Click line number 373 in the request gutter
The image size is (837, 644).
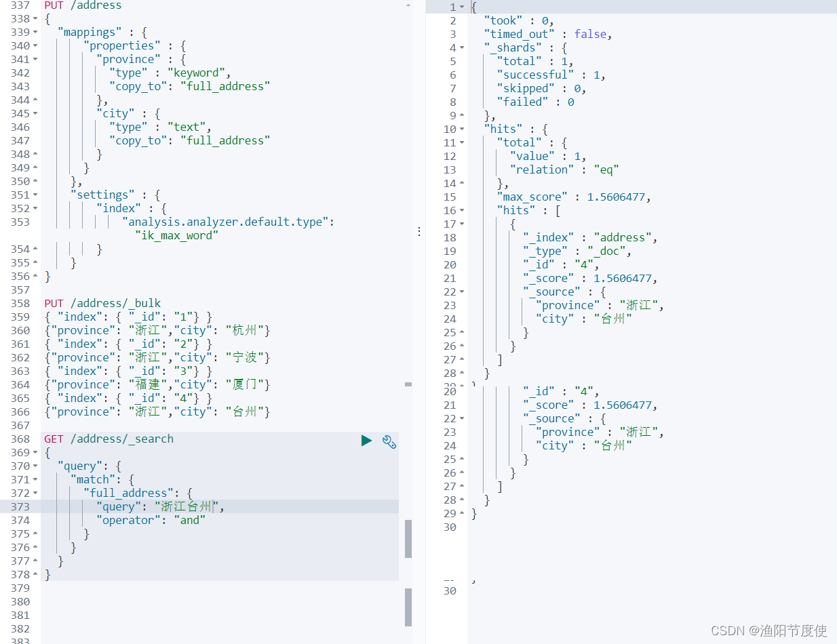tap(20, 507)
